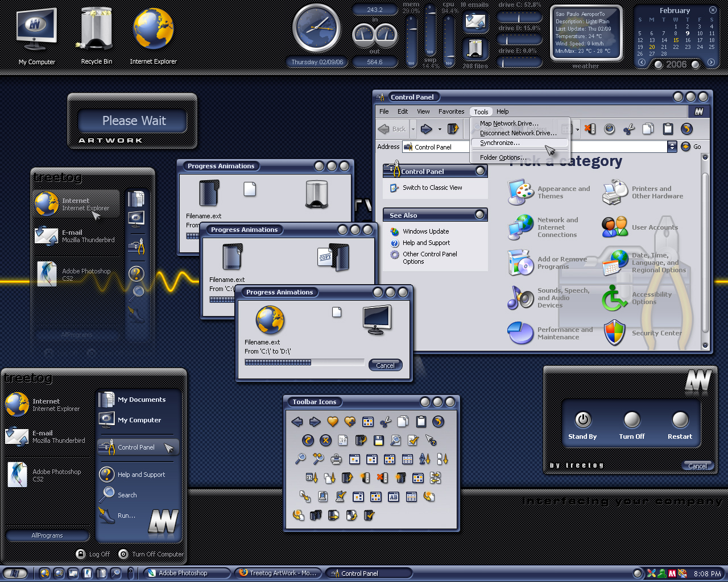Open the Views dropdown arrow in Control Panel toolbar
Screen dimensions: 728x582
[x=577, y=130]
